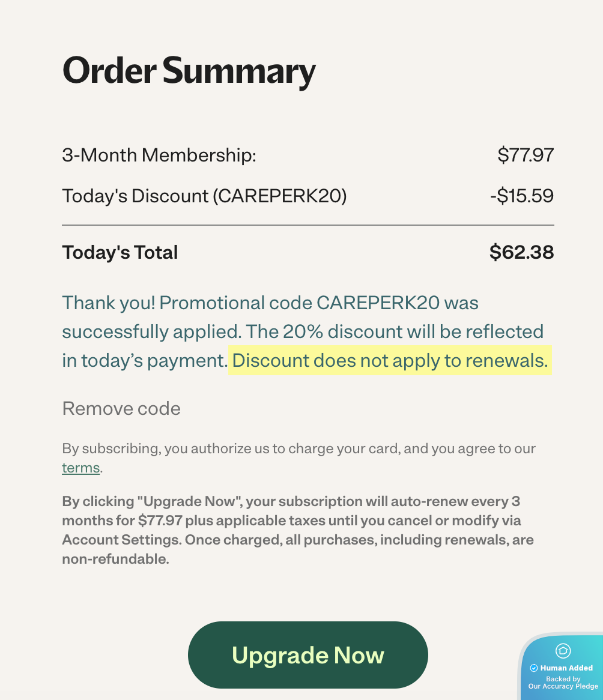Click the non-refundable text line
Image resolution: width=603 pixels, height=700 pixels.
click(115, 559)
